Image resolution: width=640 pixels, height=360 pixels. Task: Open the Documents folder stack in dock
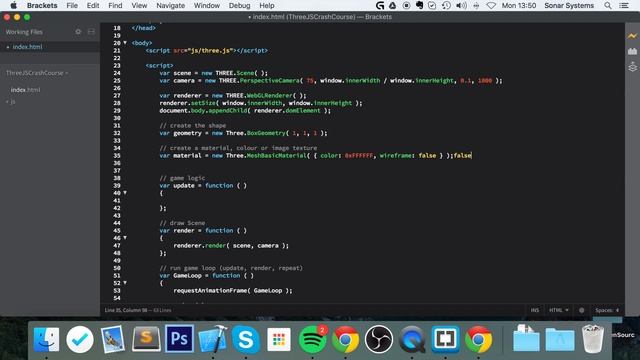(526, 338)
